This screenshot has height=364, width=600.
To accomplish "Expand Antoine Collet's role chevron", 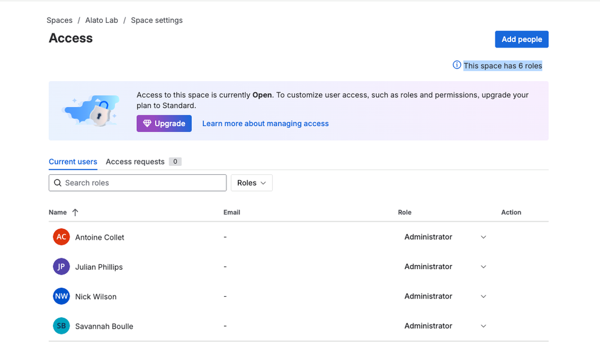I will click(483, 237).
